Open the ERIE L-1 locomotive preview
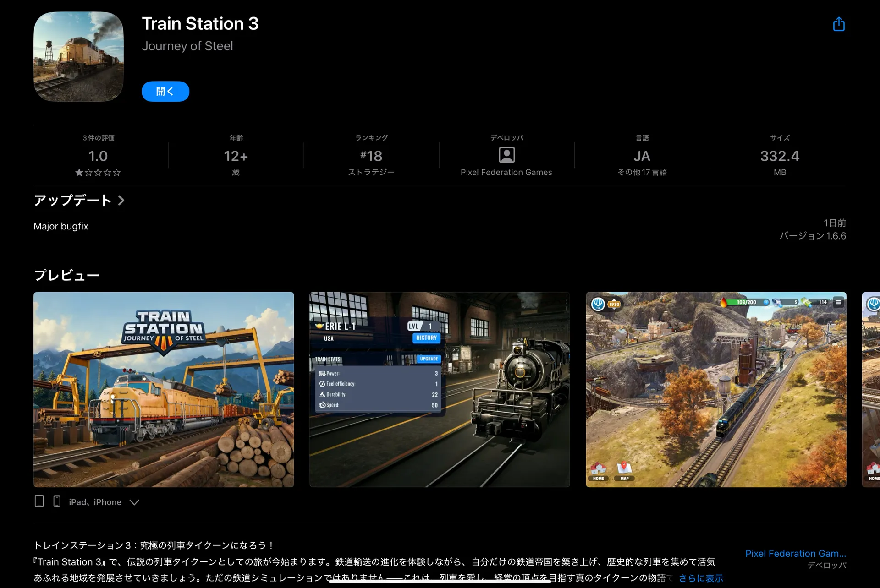Viewport: 880px width, 588px height. 440,389
